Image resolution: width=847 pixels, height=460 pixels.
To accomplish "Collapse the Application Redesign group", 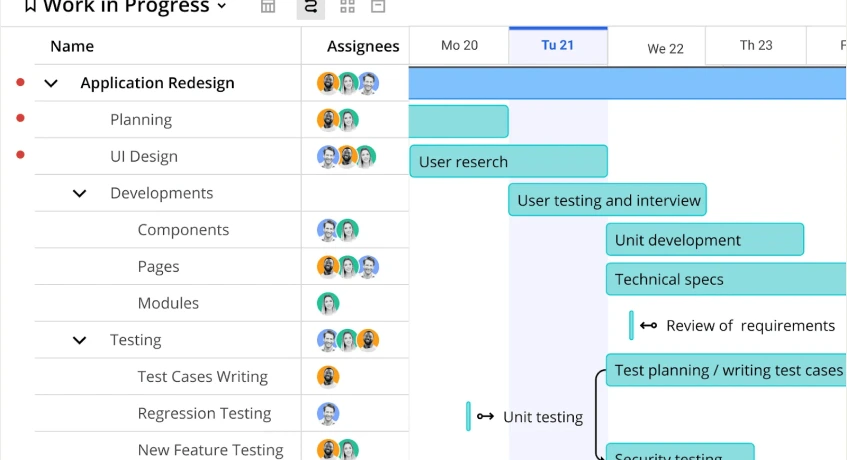I will point(51,83).
